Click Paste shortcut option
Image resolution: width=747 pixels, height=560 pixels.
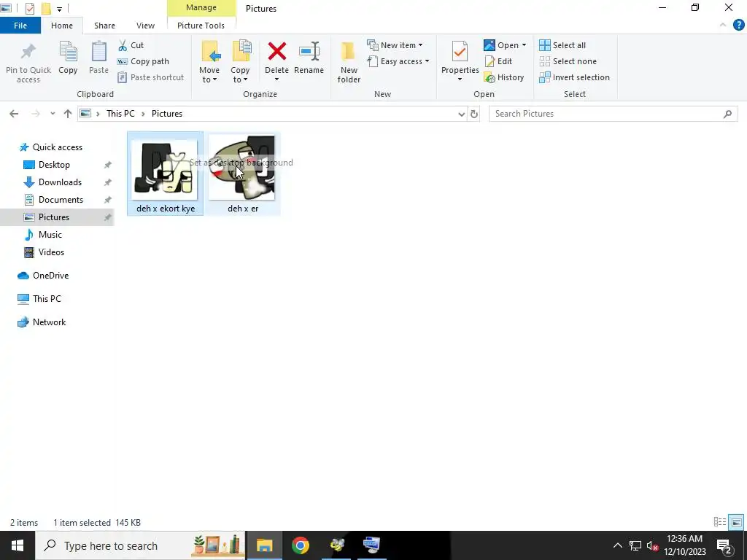coord(150,77)
